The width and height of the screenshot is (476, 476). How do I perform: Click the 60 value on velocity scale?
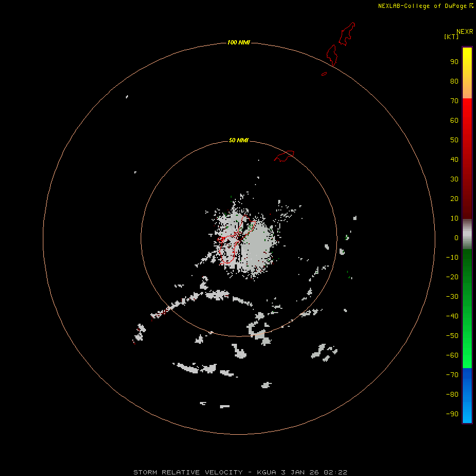pyautogui.click(x=454, y=121)
